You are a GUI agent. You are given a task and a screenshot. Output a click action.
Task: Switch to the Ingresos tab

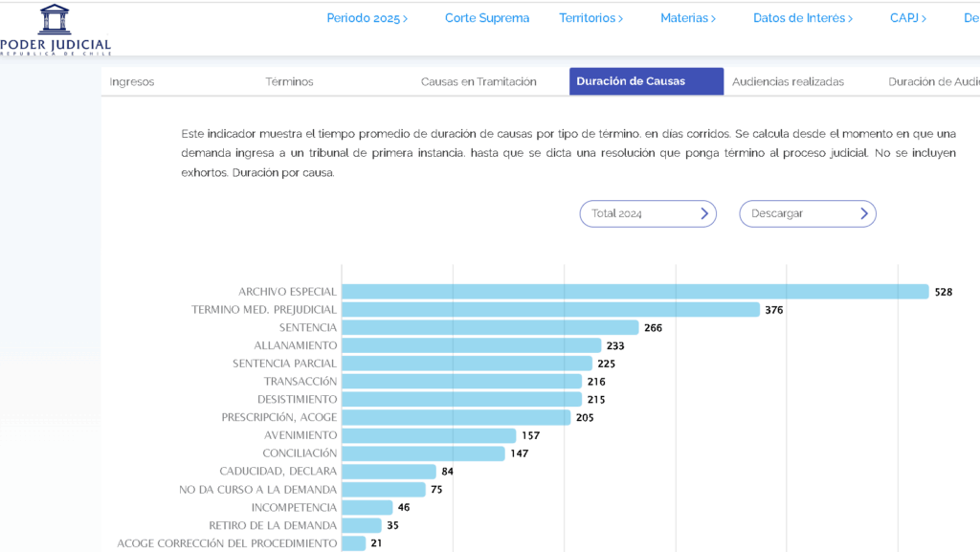coord(132,82)
